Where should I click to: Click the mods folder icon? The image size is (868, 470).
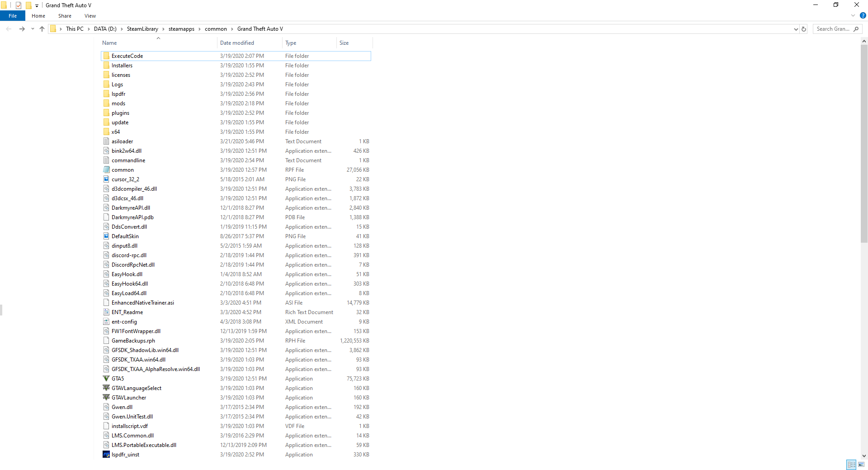[106, 103]
